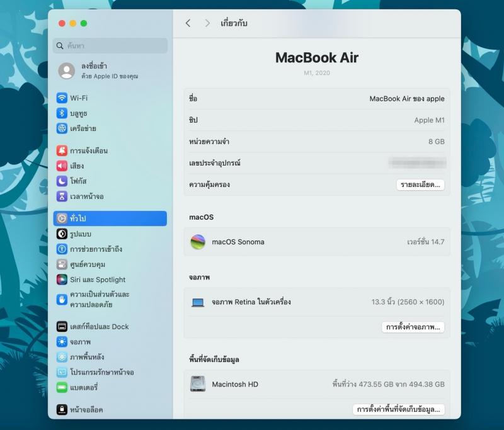This screenshot has height=430, width=504.
Task: Click the Macintosh HD name text
Action: click(x=235, y=384)
